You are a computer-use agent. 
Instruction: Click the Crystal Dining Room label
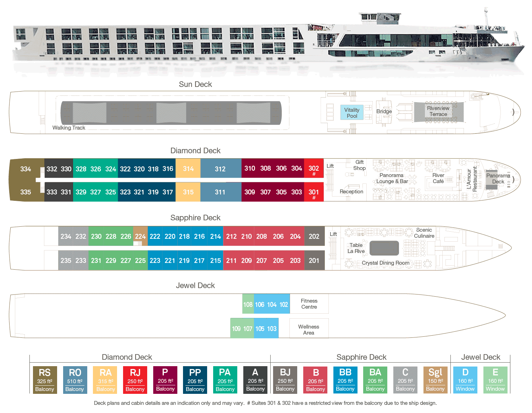click(386, 263)
